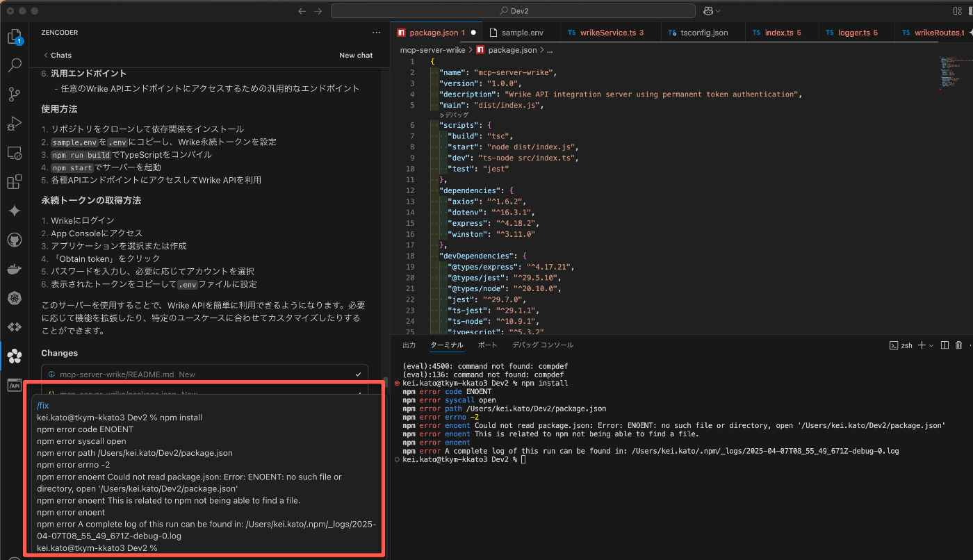Click the red failed-command marker in terminal
This screenshot has width=973, height=560.
coord(397,383)
